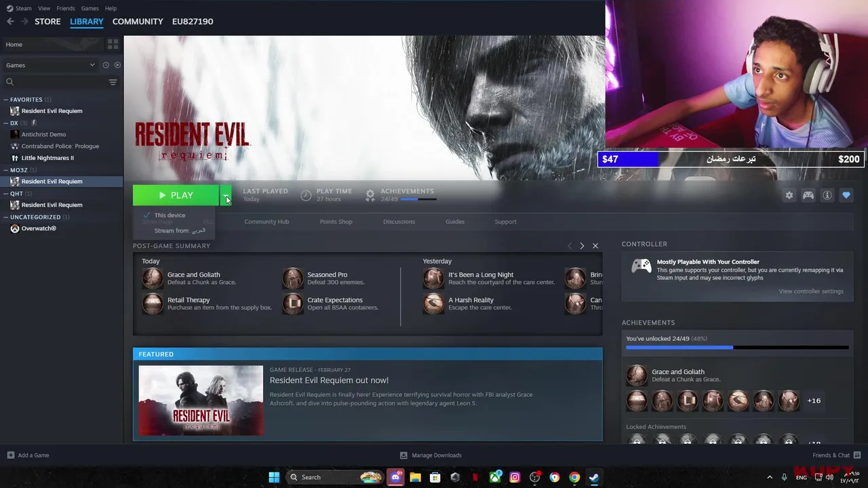Click the A Harsh Reality achievement icon
The image size is (868, 488).
tap(433, 303)
